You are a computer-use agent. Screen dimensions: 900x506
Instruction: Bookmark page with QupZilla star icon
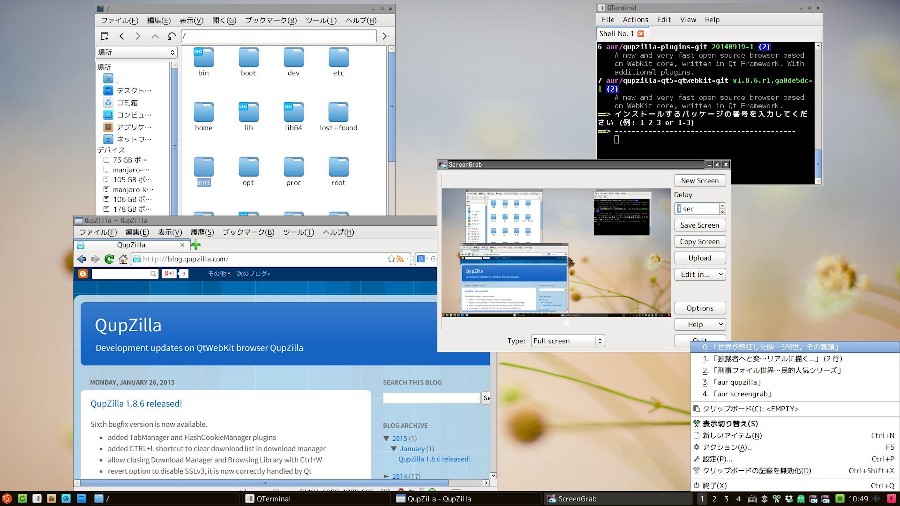(x=391, y=259)
